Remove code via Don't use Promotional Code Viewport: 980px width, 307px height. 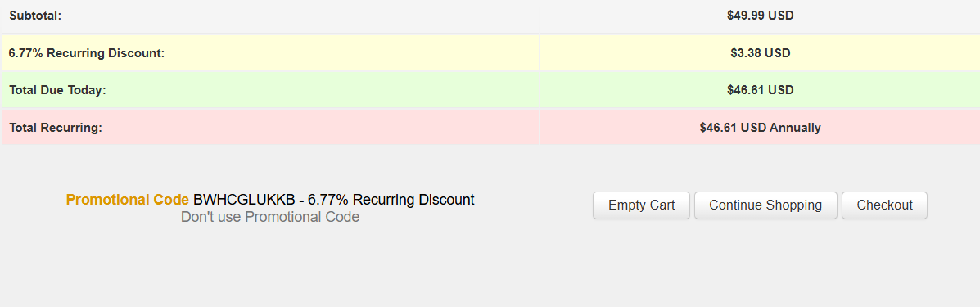coord(270,217)
